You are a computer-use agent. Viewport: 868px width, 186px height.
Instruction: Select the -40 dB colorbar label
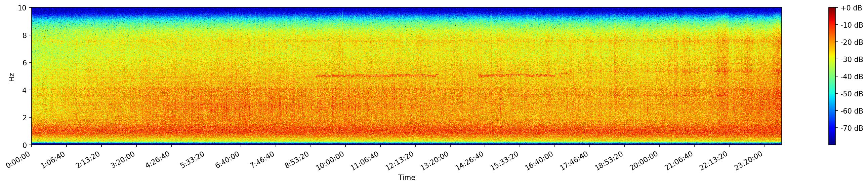point(852,77)
